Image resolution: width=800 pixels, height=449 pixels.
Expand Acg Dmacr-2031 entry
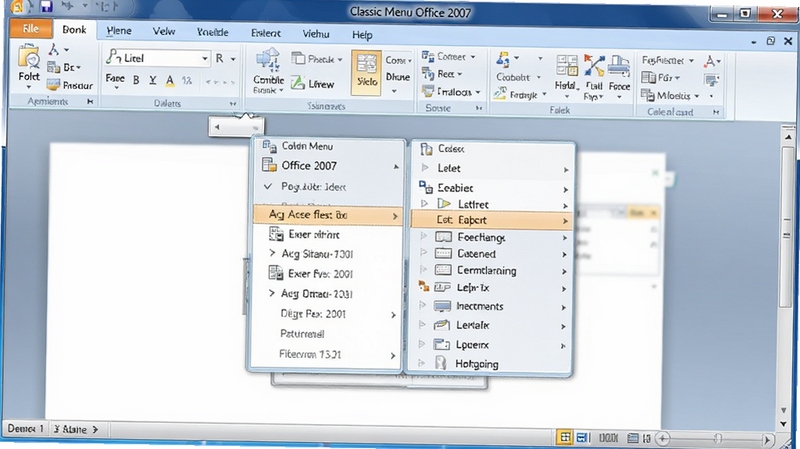pyautogui.click(x=327, y=293)
